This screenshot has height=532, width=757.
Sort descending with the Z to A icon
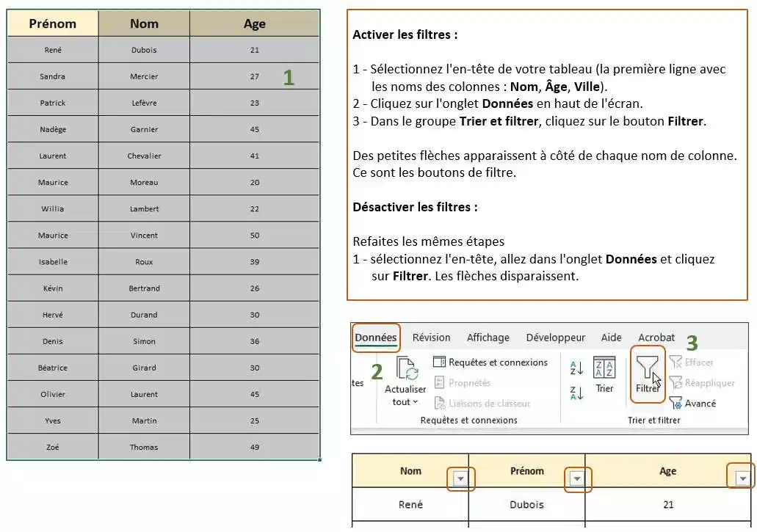[x=576, y=393]
